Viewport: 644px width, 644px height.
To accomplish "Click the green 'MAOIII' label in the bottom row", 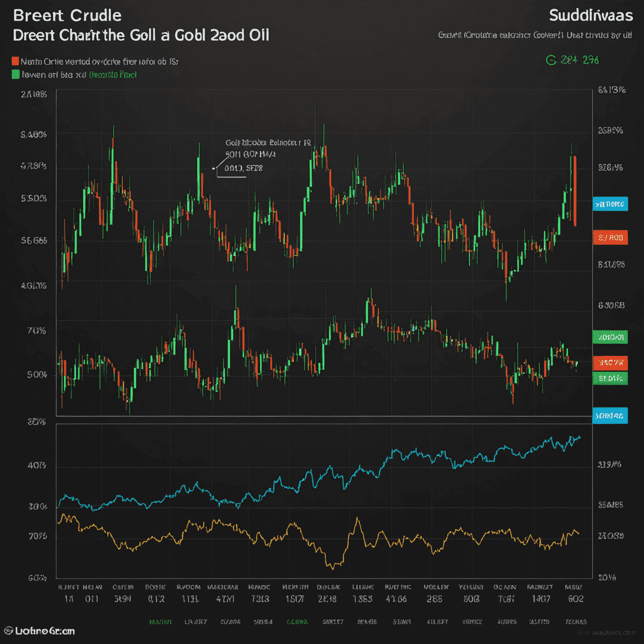I will pos(161,622).
